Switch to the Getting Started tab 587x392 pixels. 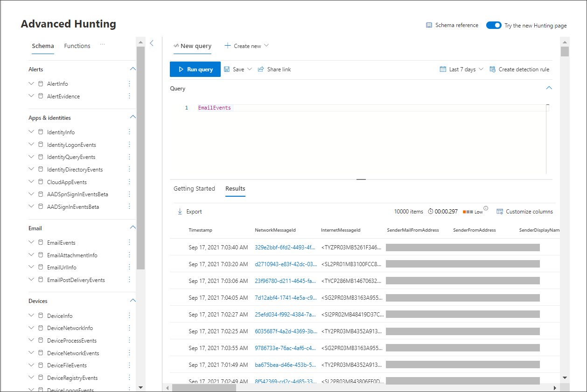194,189
